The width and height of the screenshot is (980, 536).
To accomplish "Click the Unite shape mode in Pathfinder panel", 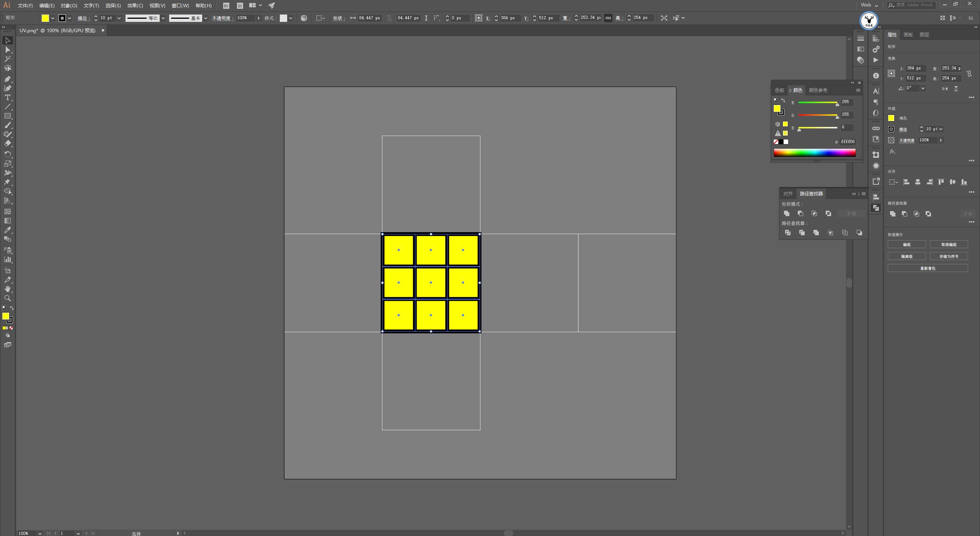I will [x=787, y=213].
